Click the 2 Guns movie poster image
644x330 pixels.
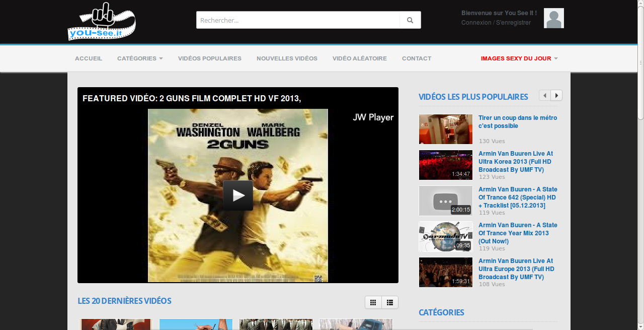click(x=238, y=195)
